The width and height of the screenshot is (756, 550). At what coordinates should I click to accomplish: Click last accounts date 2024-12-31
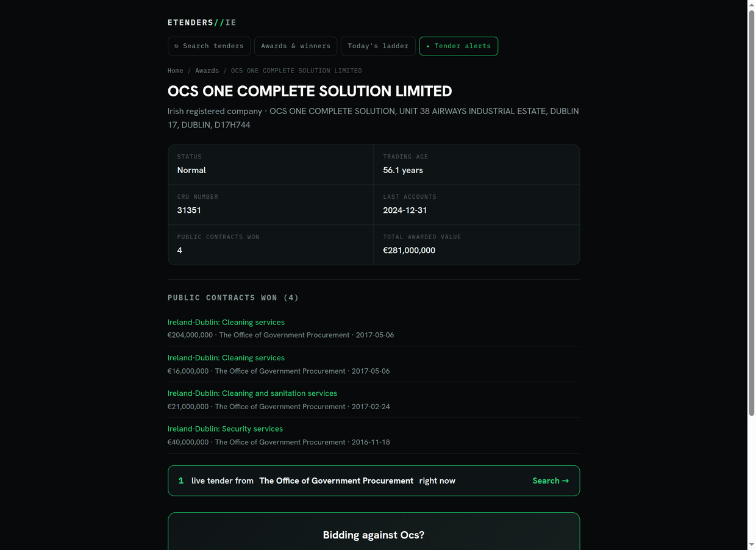pos(405,210)
